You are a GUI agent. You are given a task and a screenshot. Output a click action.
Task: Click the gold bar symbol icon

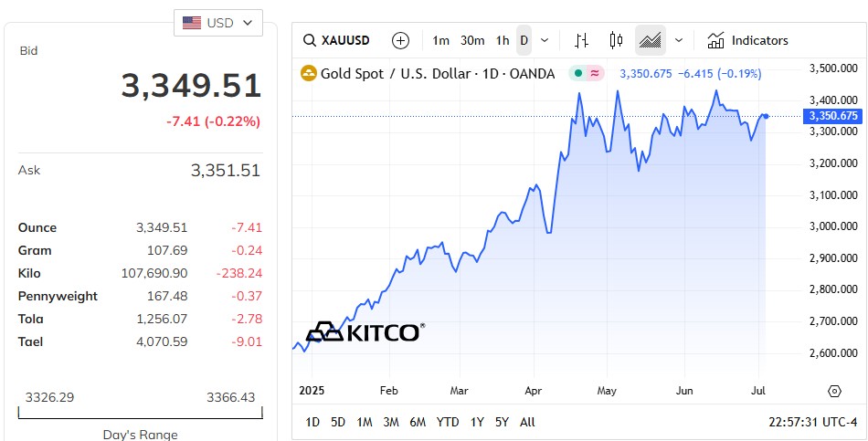[309, 73]
